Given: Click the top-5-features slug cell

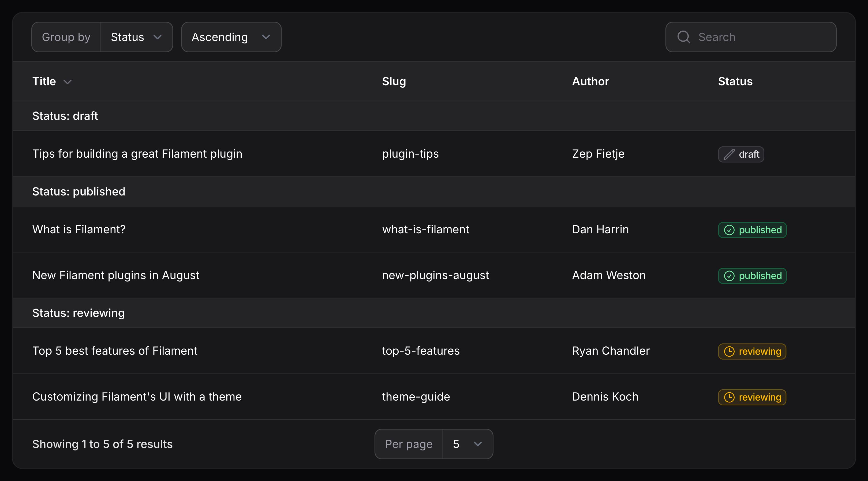Looking at the screenshot, I should tap(421, 351).
